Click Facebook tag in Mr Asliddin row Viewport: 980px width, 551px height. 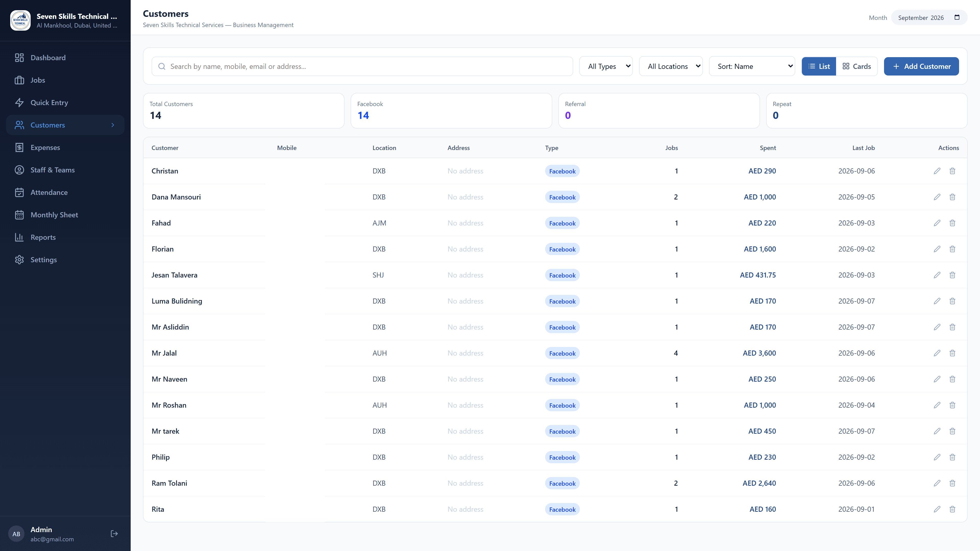pos(562,327)
